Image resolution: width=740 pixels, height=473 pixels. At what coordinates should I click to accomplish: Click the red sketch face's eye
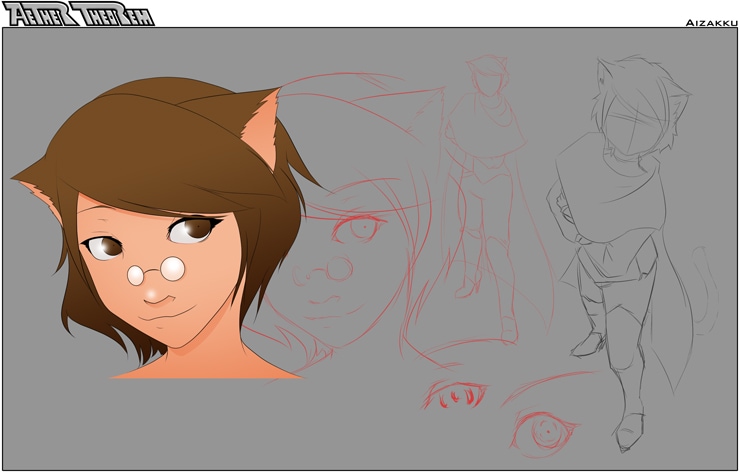click(x=360, y=228)
